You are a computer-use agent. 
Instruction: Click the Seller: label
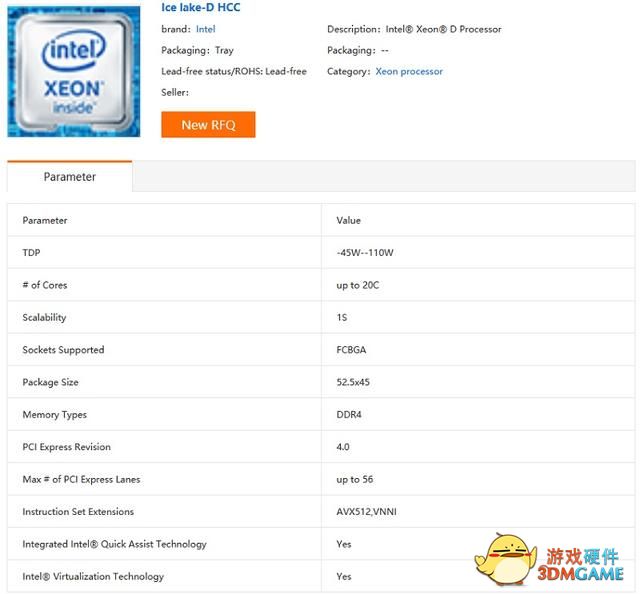point(175,93)
